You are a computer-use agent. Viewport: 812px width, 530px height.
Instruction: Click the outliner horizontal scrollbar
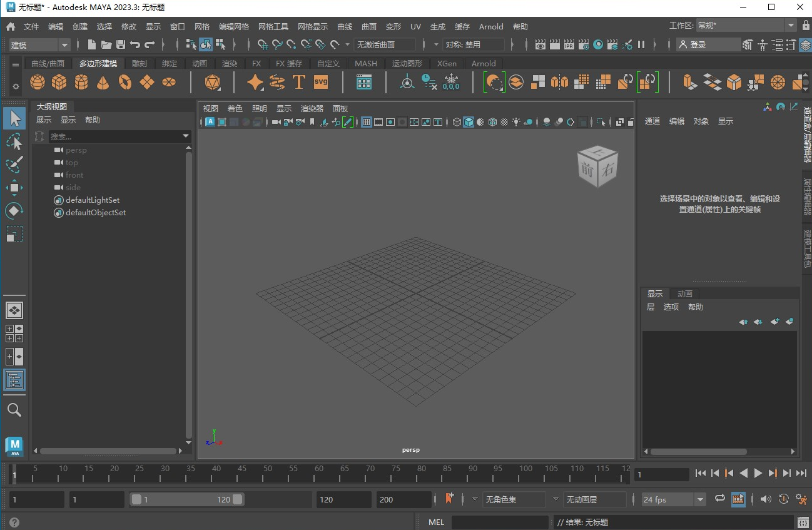pyautogui.click(x=108, y=451)
